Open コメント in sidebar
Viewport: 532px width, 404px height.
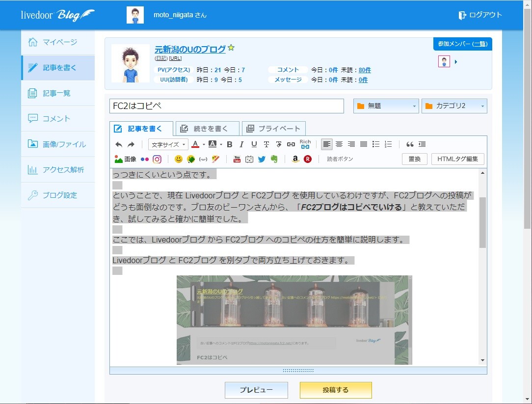[58, 118]
